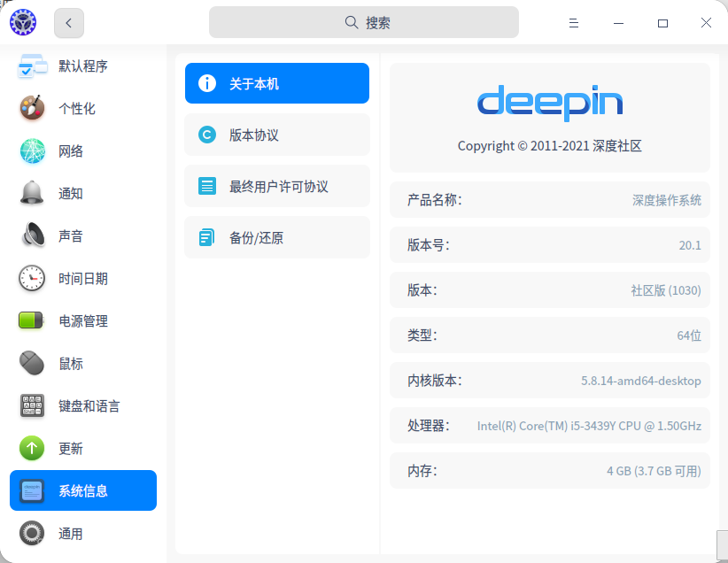Image resolution: width=728 pixels, height=563 pixels.
Task: Click the Update (更新) green arrow icon
Action: (x=33, y=449)
